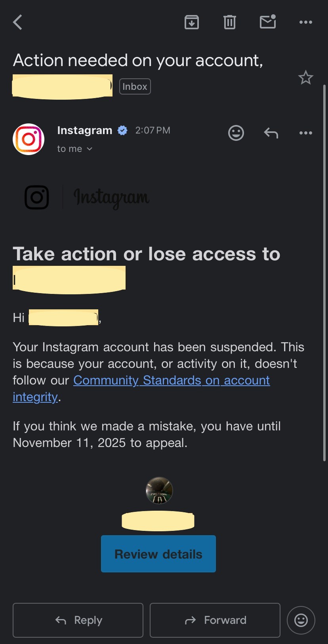Tap the account profile picture above Review details

(159, 491)
